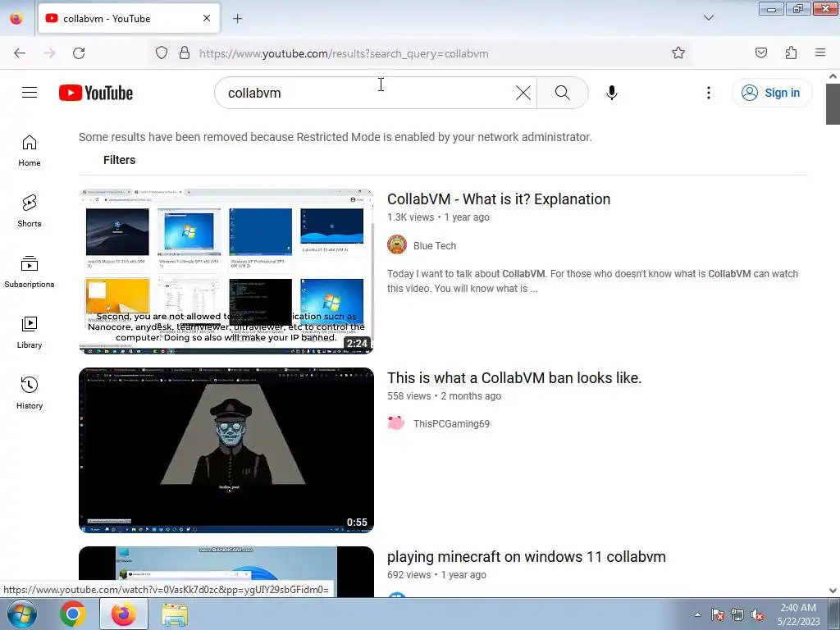Open the Save to Pocket icon
This screenshot has width=840, height=630.
[x=760, y=53]
